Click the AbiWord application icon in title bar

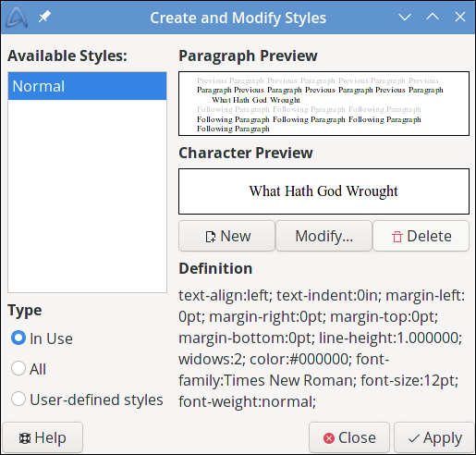click(x=17, y=18)
